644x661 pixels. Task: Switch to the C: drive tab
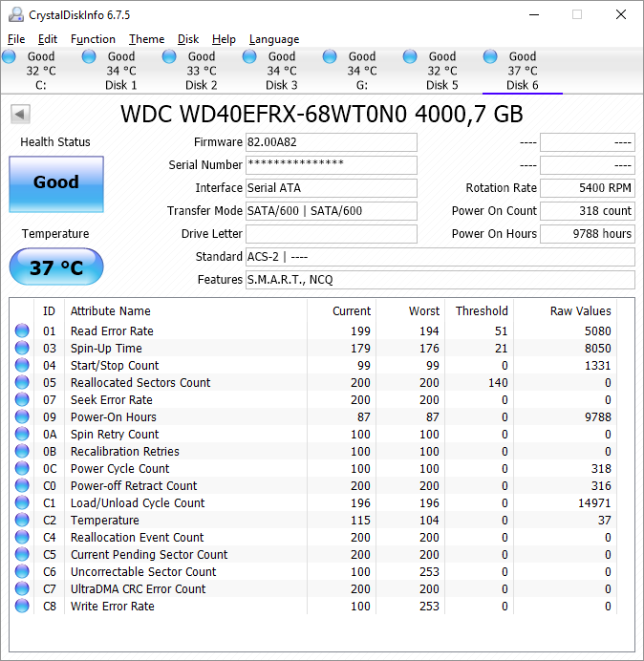pyautogui.click(x=40, y=71)
